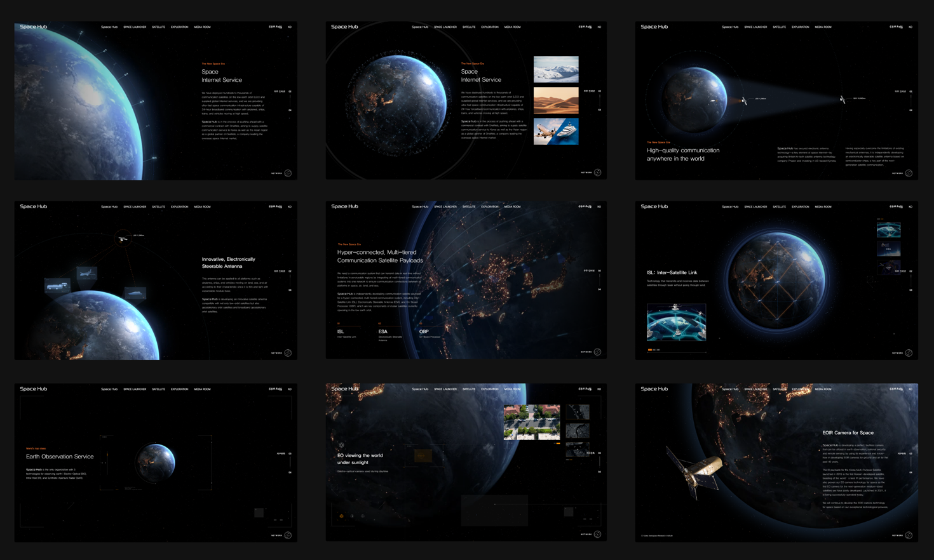Select ESA item in Hyper-connected payloads panel
The width and height of the screenshot is (934, 560).
coord(382,332)
